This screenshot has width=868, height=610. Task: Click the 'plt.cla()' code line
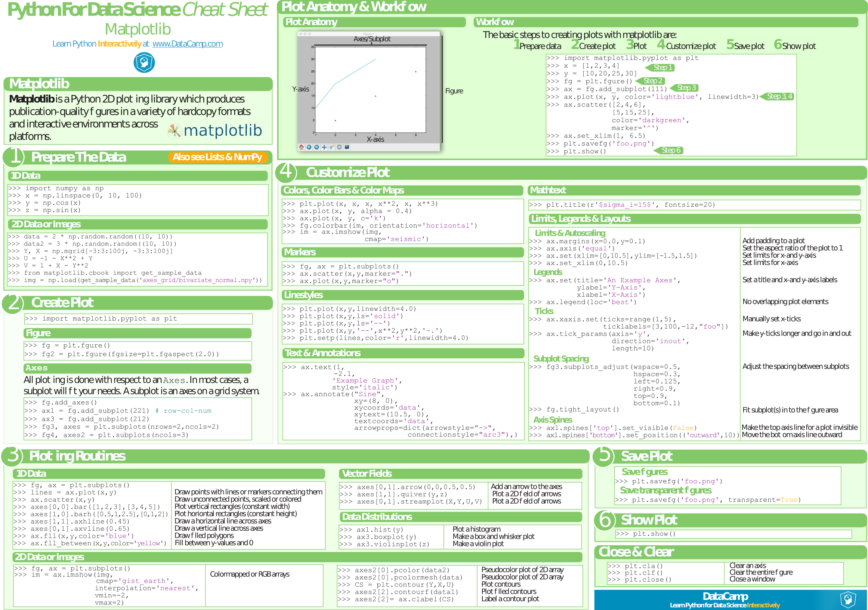pyautogui.click(x=636, y=566)
